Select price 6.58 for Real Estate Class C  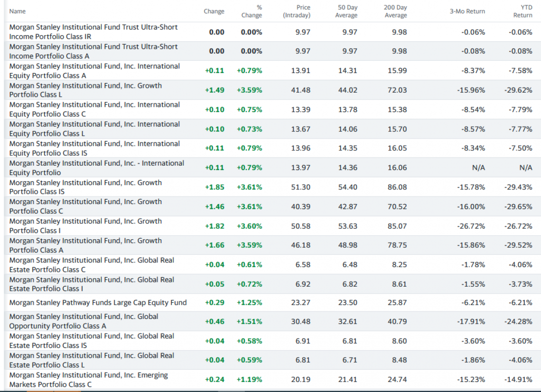tap(303, 265)
